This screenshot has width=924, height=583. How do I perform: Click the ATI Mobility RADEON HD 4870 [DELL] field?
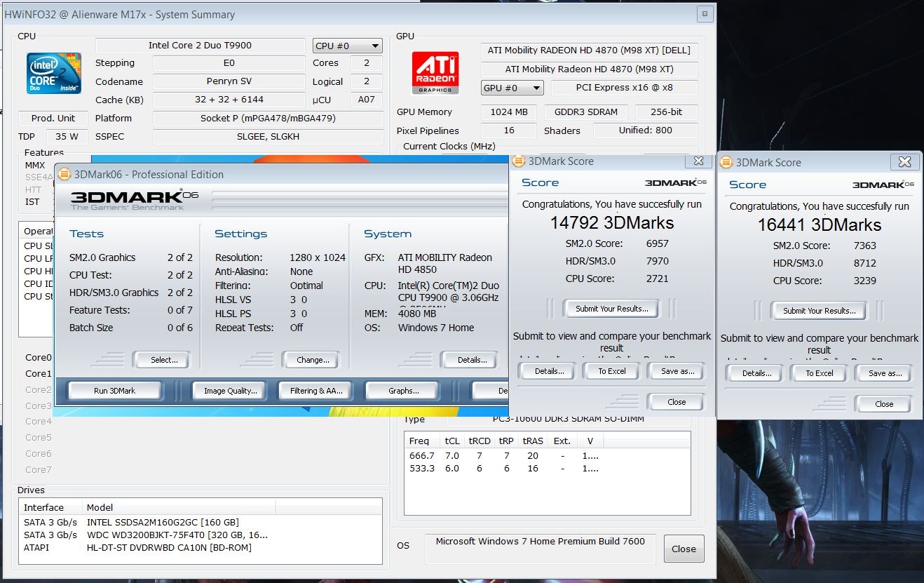[590, 51]
